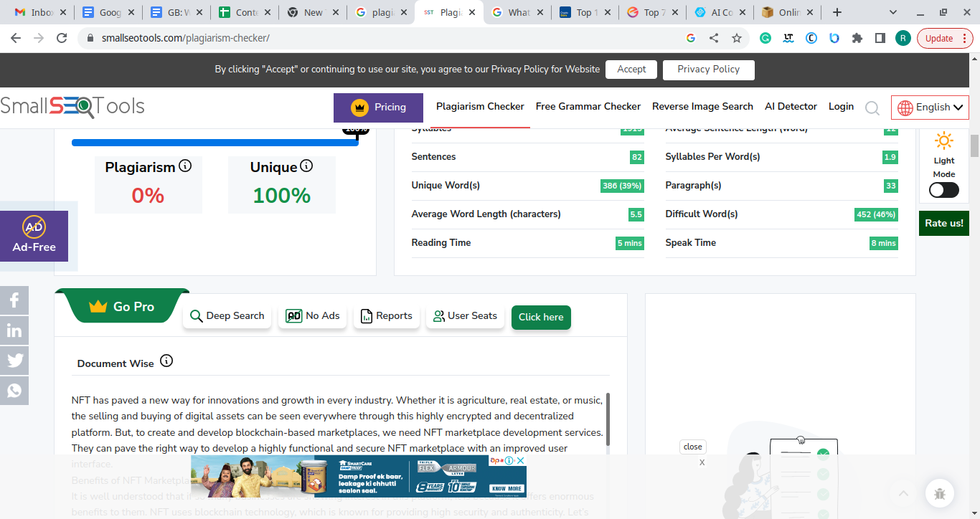Click the bug report icon
The image size is (980, 519).
939,493
